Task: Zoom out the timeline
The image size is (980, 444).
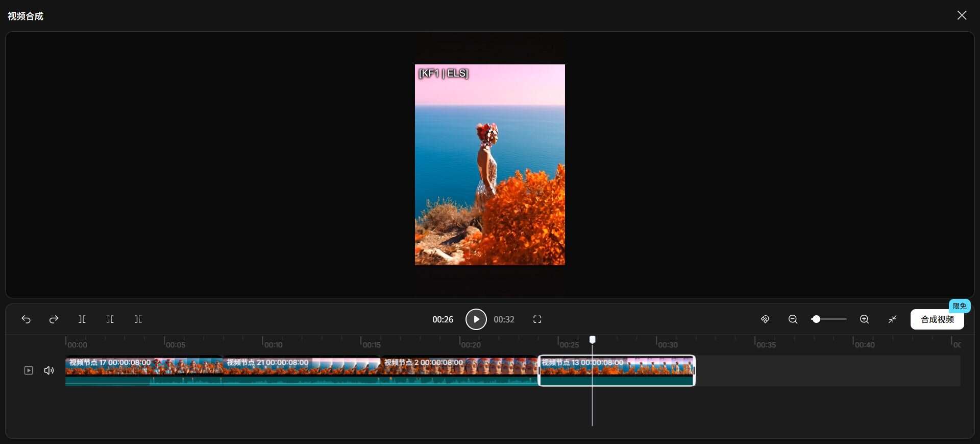Action: pos(793,319)
